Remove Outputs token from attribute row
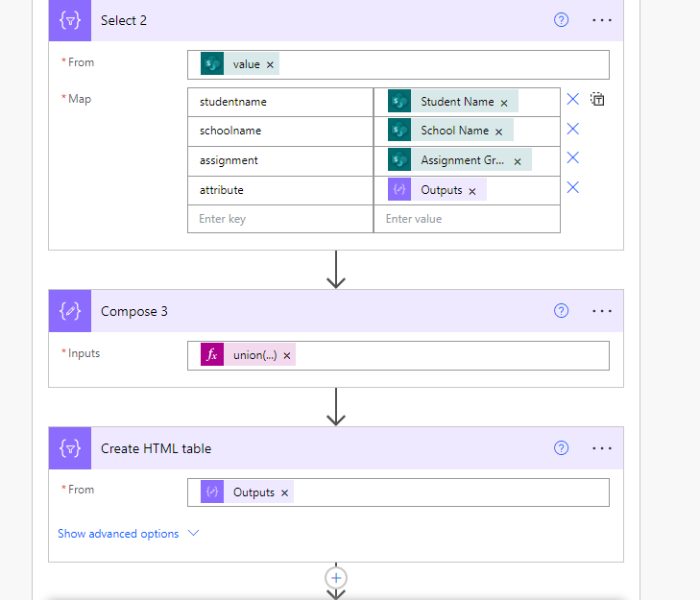Screen dimensions: 700x600 (x=471, y=191)
